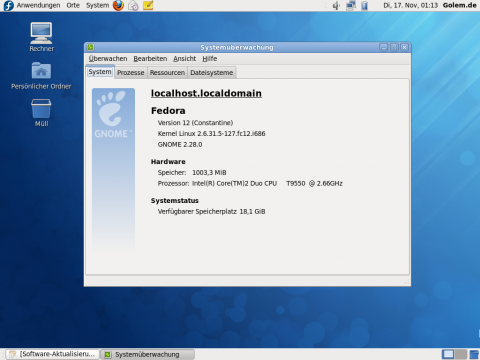Open the Fedora logo main menu icon
This screenshot has height=360, width=480.
(8, 5)
